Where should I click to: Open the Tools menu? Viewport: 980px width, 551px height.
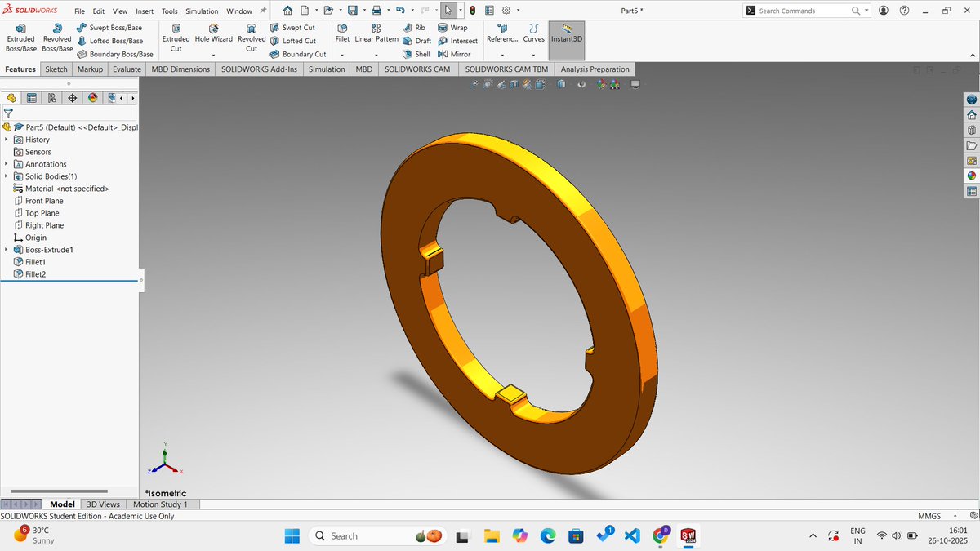point(169,11)
